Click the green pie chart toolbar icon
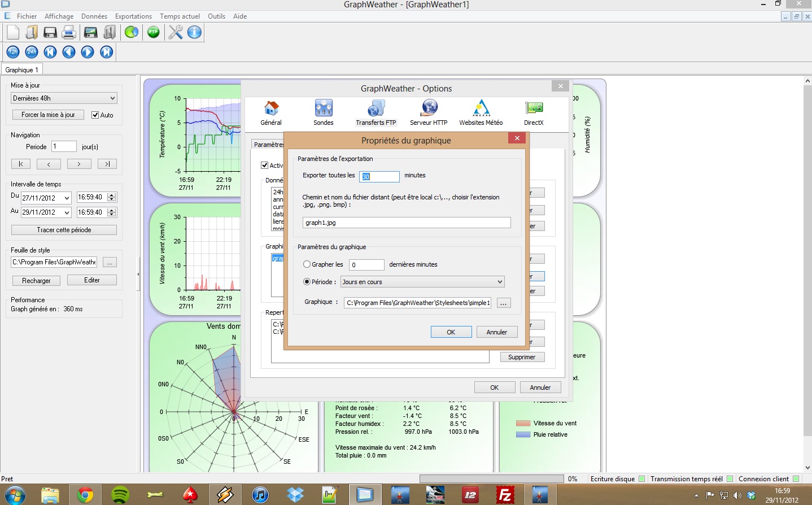 click(132, 32)
